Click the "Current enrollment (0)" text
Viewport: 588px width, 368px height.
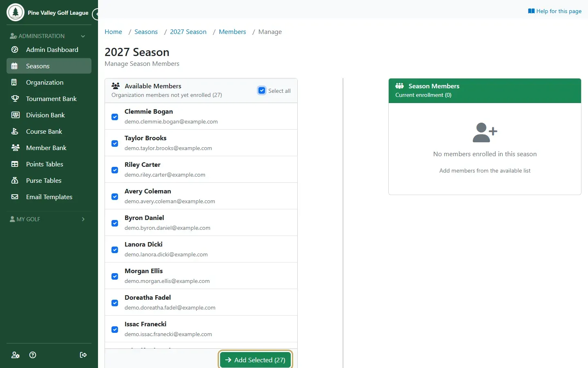coord(423,95)
